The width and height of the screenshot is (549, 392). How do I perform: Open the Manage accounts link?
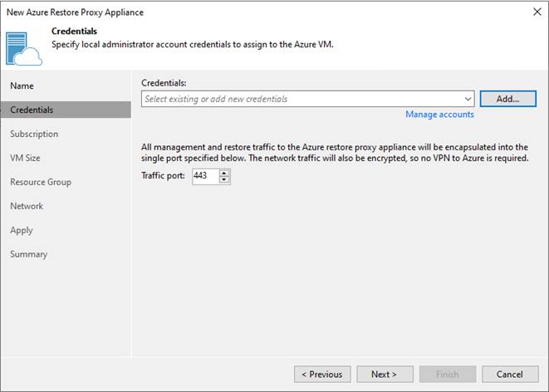(439, 115)
